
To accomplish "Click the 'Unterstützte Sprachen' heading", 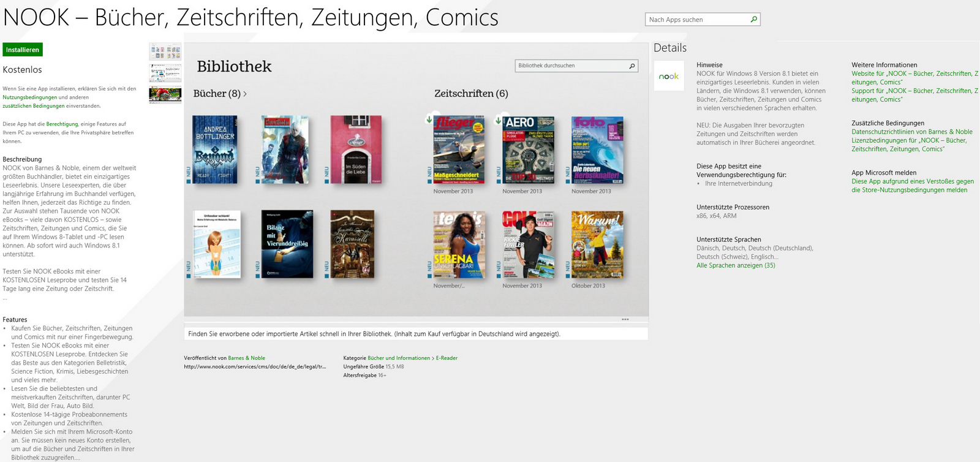I will [x=729, y=240].
